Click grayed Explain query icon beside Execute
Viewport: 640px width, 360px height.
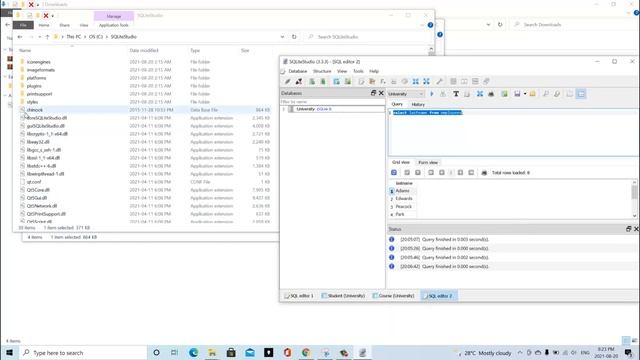(x=443, y=94)
